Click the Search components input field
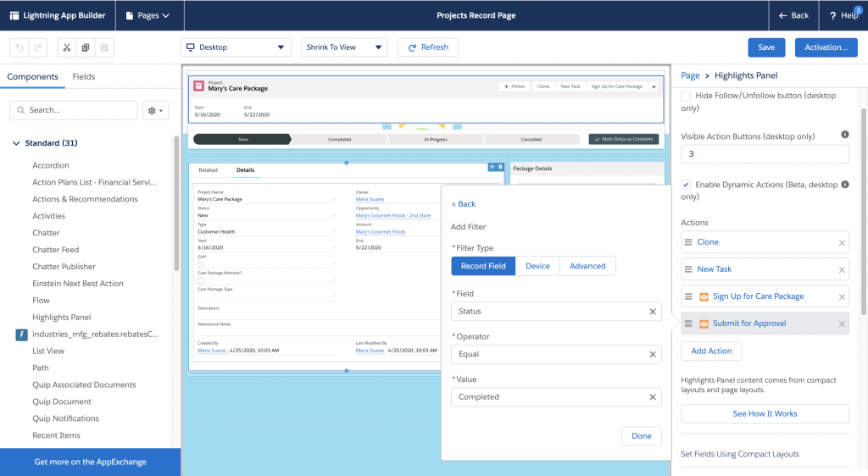The height and width of the screenshot is (476, 868). [x=73, y=111]
